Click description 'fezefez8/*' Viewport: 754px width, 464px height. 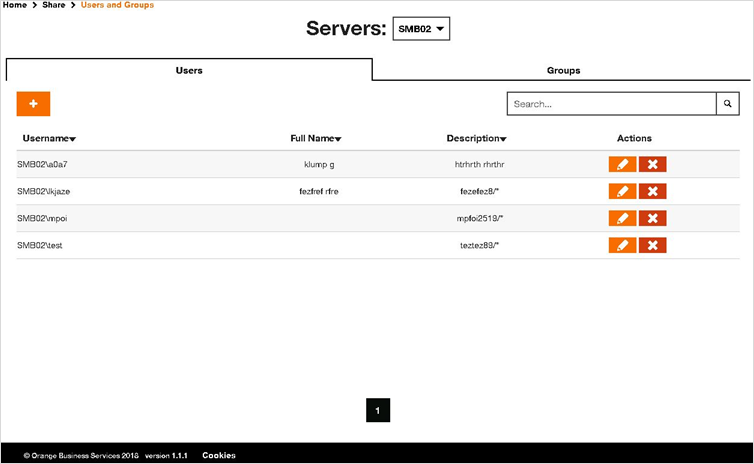click(479, 191)
